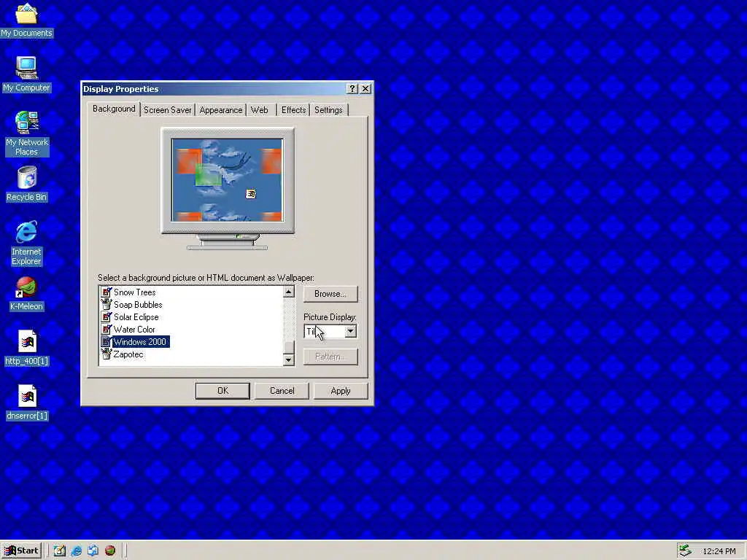747x560 pixels.
Task: Click wallpaper list scroll down arrow
Action: 288,359
